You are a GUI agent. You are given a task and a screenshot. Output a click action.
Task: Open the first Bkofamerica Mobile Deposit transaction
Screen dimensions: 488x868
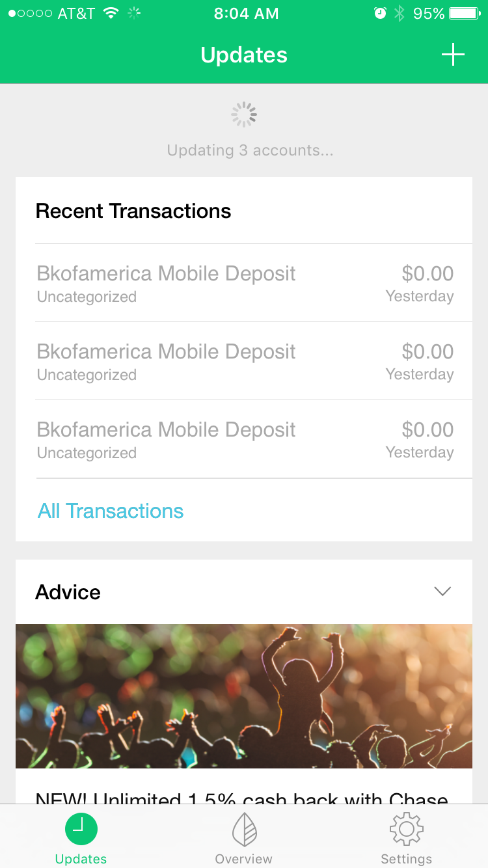coord(244,284)
